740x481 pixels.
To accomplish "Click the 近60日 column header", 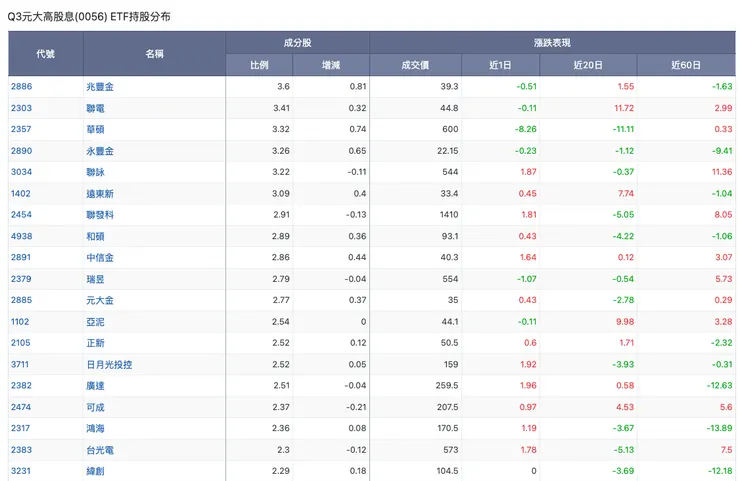I will pyautogui.click(x=686, y=65).
